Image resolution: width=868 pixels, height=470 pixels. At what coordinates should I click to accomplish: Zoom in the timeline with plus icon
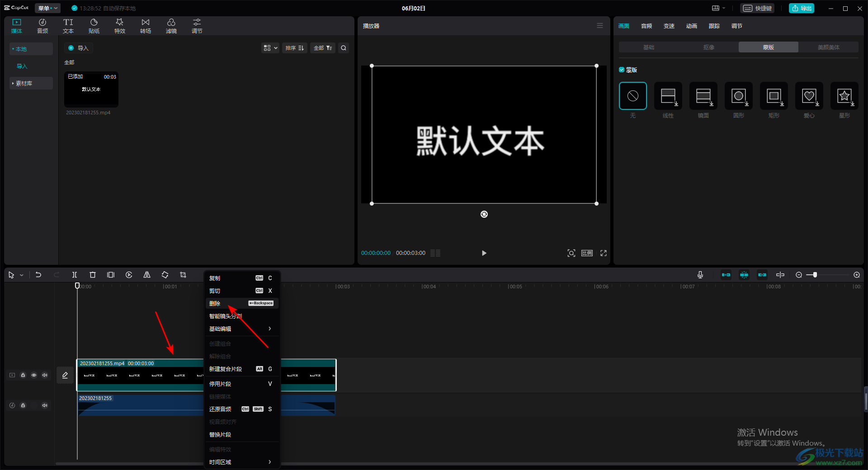pos(857,275)
